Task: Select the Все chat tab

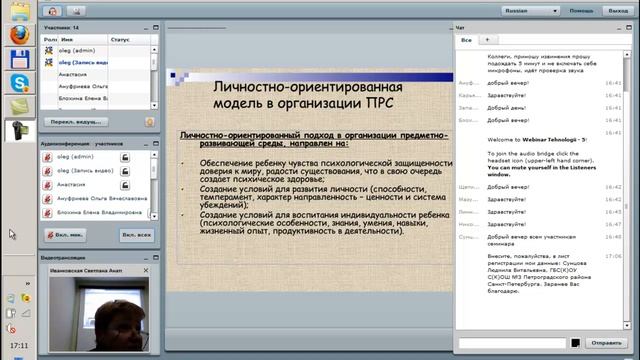Action: (467, 40)
